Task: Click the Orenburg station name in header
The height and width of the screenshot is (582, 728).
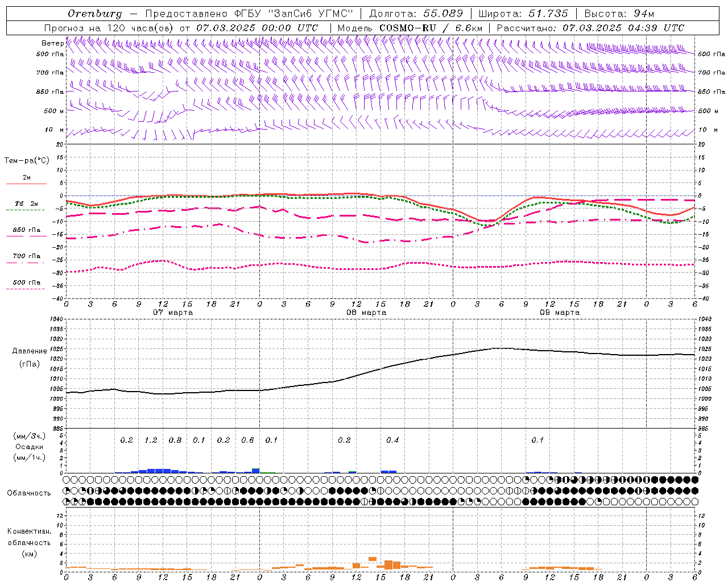Action: point(94,14)
